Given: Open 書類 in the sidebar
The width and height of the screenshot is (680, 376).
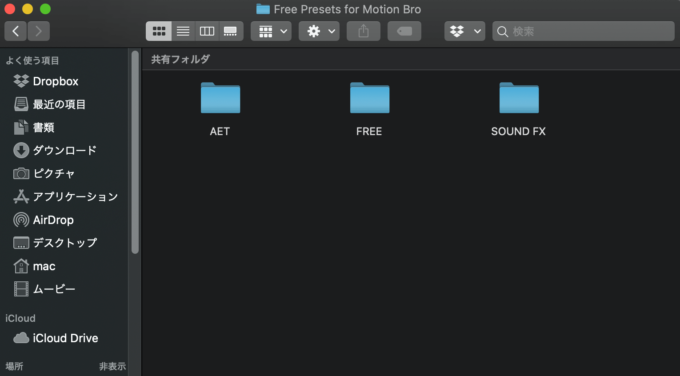Looking at the screenshot, I should (65, 128).
